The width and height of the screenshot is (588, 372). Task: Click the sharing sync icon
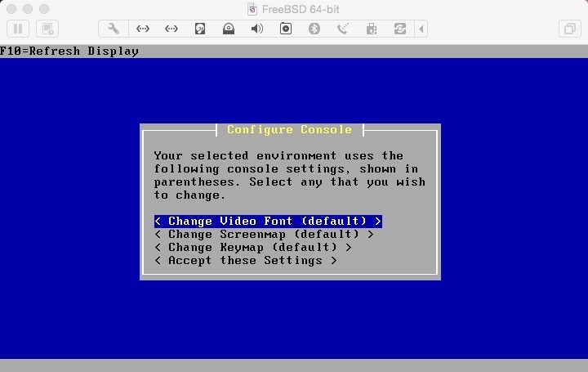pos(399,29)
